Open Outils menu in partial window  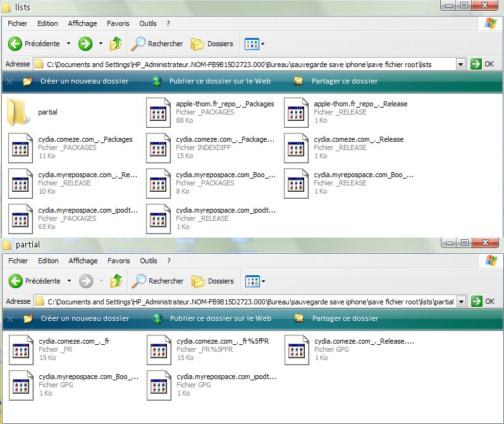(x=149, y=261)
